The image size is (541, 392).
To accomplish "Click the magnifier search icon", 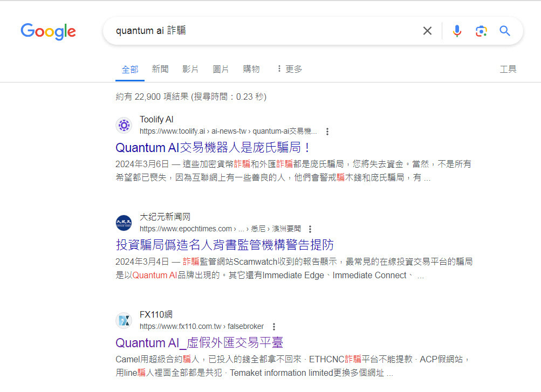I will [x=505, y=31].
